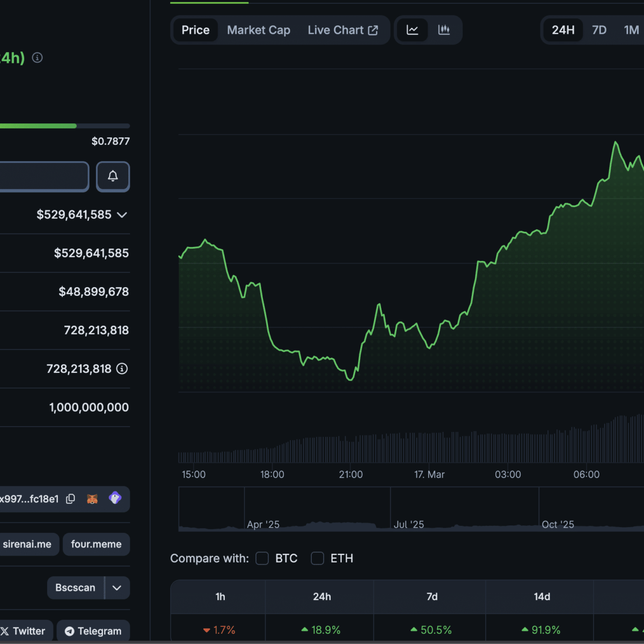Viewport: 644px width, 644px height.
Task: Click the purple wallet icon after MetaMask
Action: click(115, 499)
